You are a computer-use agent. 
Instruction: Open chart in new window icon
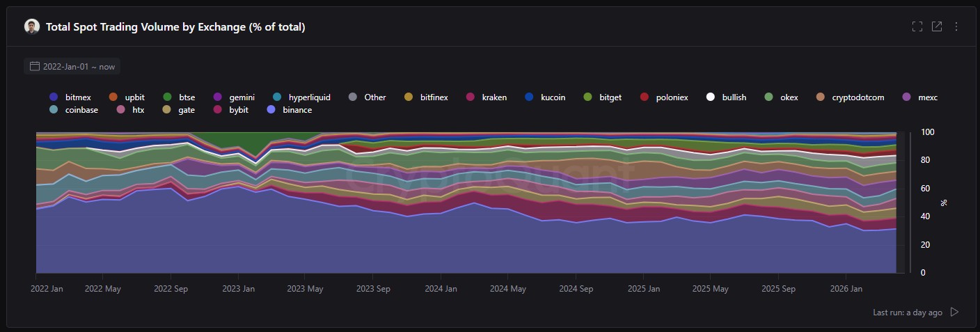[x=937, y=26]
